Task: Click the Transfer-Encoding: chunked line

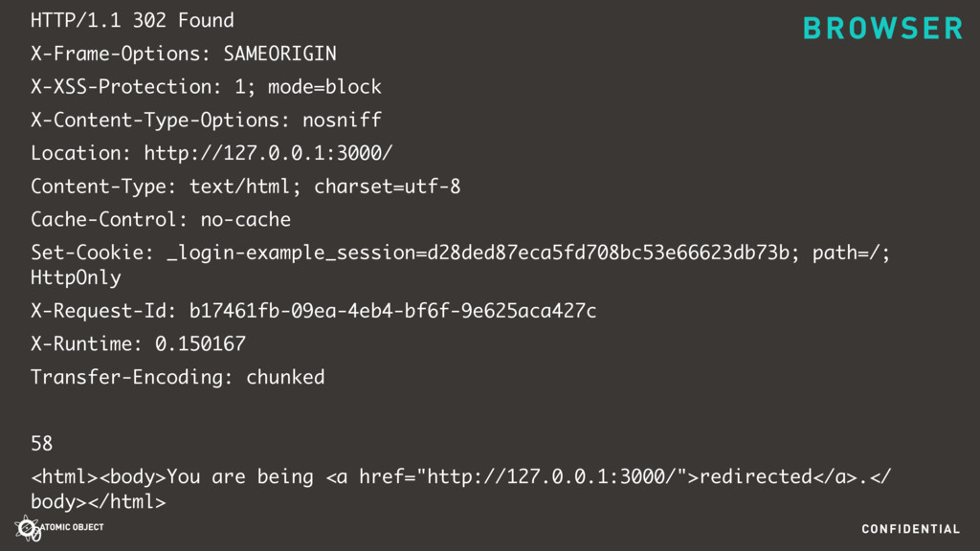Action: (178, 377)
